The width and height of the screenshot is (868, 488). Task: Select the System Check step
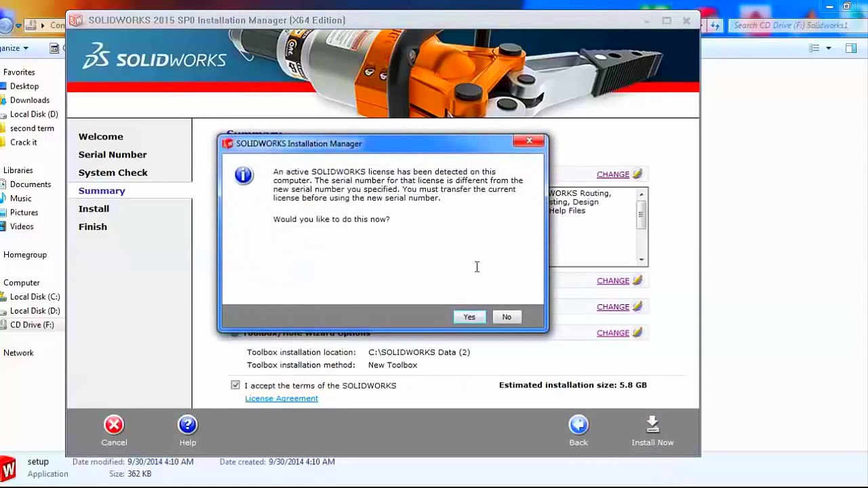(x=113, y=173)
